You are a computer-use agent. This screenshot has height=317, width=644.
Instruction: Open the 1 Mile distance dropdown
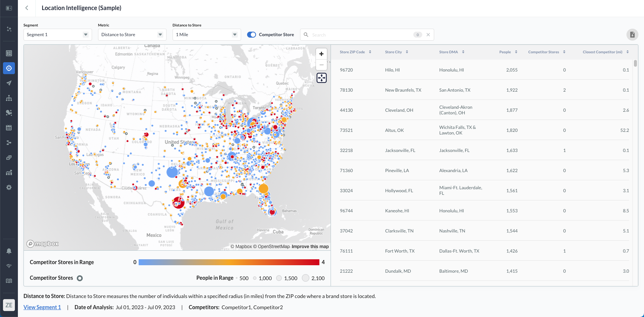[206, 35]
